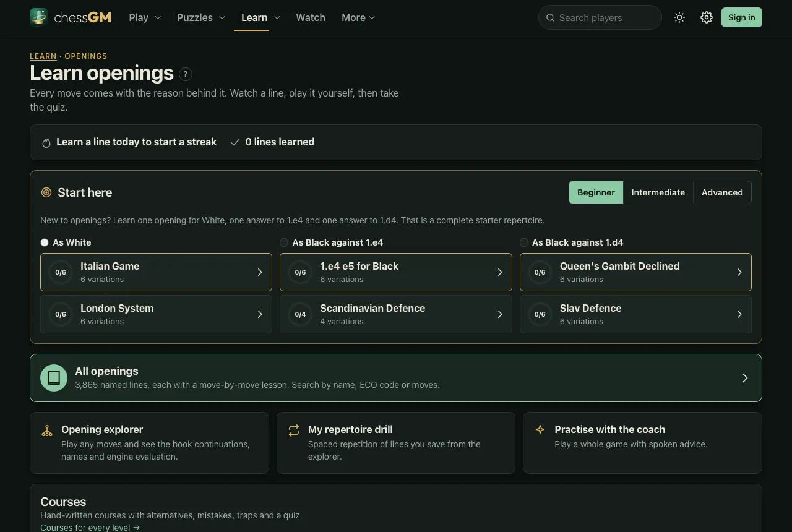The image size is (792, 532).
Task: Toggle the light theme sun icon
Action: pos(679,17)
